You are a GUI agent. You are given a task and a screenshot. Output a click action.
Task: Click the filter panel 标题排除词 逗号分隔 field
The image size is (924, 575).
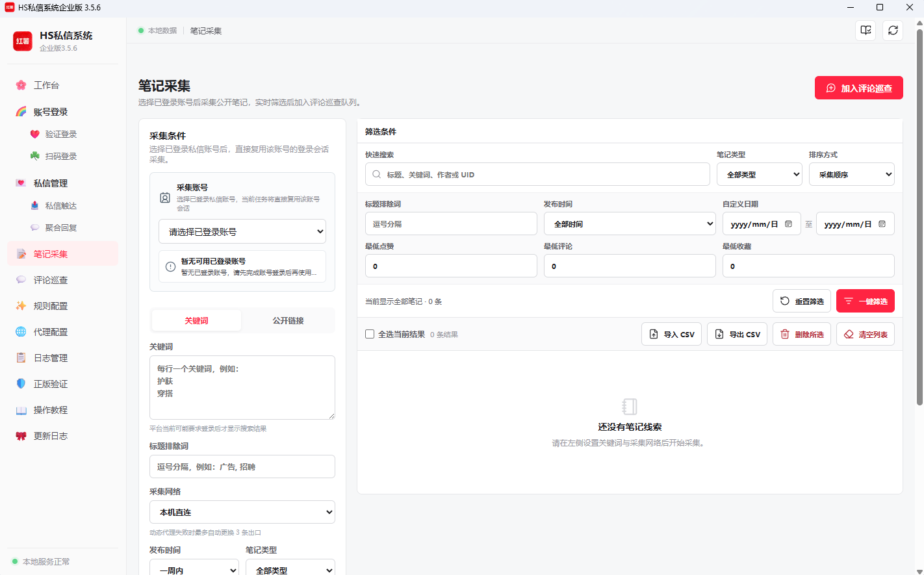pyautogui.click(x=451, y=224)
